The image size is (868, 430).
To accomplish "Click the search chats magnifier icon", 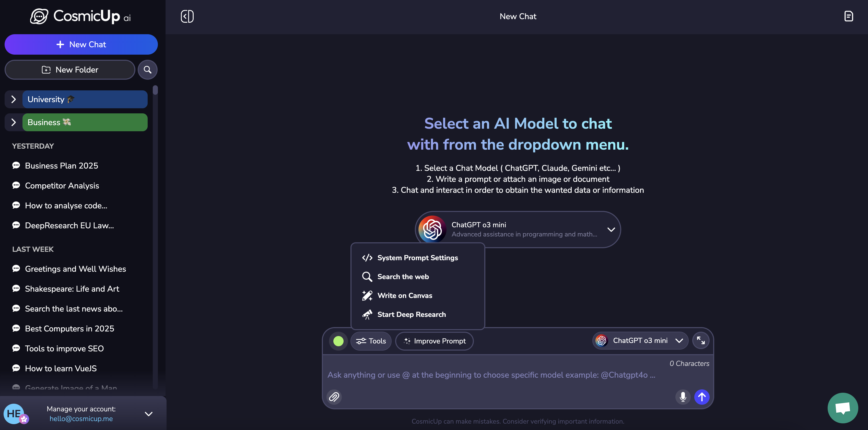I will 147,70.
